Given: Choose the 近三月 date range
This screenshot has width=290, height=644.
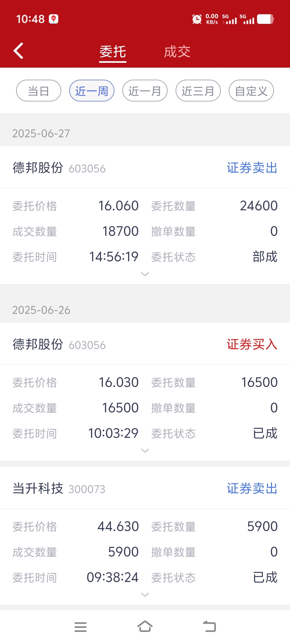Looking at the screenshot, I should [x=198, y=91].
